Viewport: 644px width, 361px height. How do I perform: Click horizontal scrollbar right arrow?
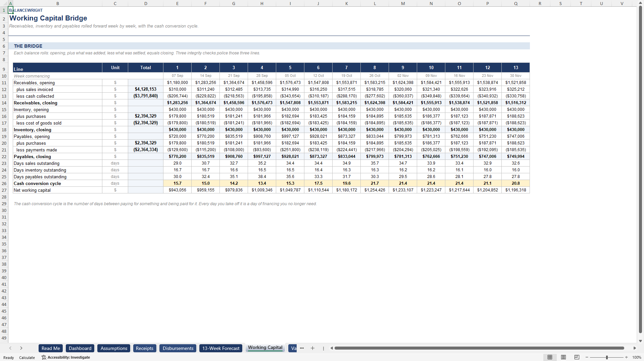pyautogui.click(x=635, y=348)
